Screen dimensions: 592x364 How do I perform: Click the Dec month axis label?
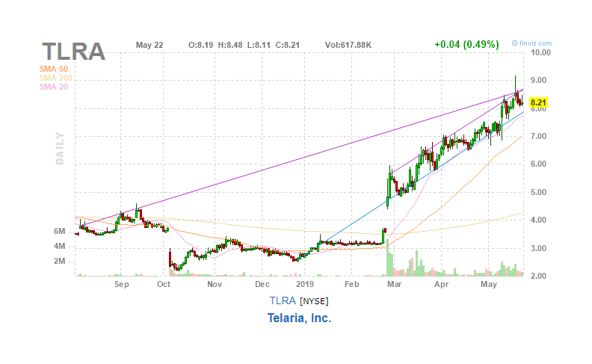click(262, 284)
